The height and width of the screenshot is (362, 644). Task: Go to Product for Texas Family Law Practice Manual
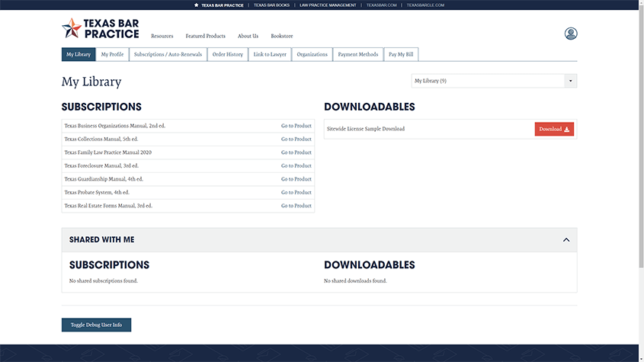click(x=296, y=152)
